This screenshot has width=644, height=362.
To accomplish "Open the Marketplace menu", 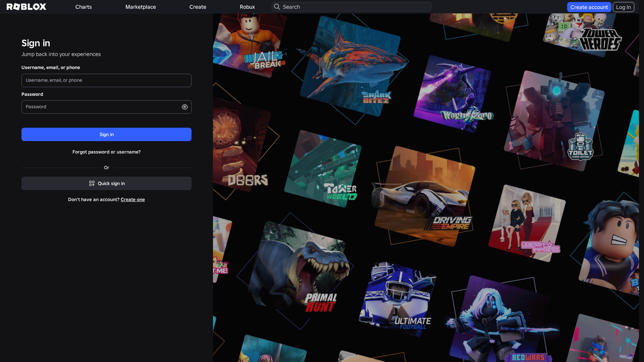I will 141,7.
